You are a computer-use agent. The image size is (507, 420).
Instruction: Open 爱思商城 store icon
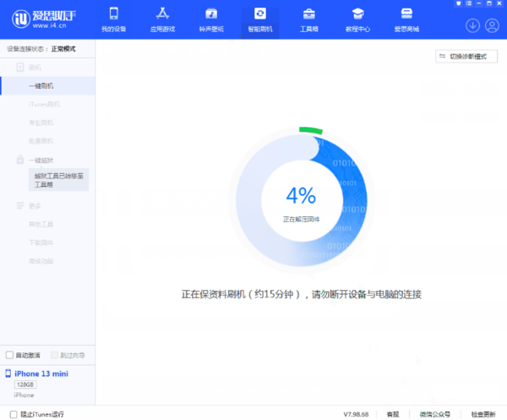[407, 14]
